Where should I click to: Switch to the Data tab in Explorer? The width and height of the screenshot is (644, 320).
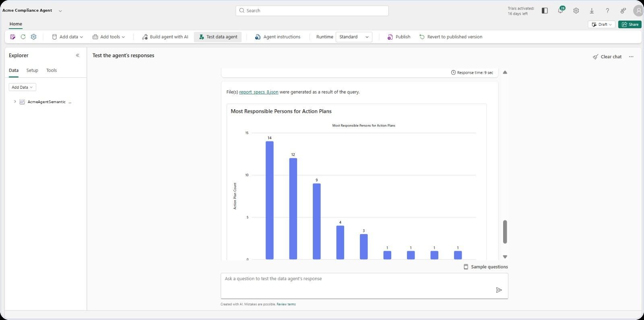[14, 70]
